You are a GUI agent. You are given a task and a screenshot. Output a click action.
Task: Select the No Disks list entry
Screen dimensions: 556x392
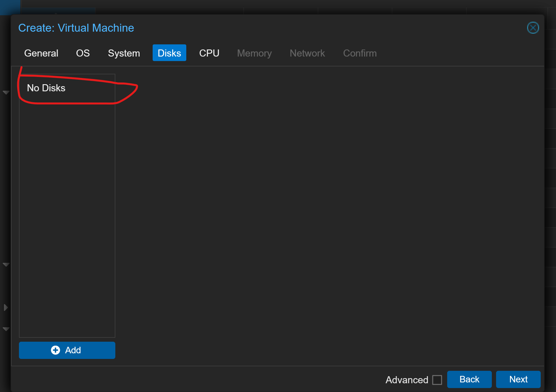(46, 88)
